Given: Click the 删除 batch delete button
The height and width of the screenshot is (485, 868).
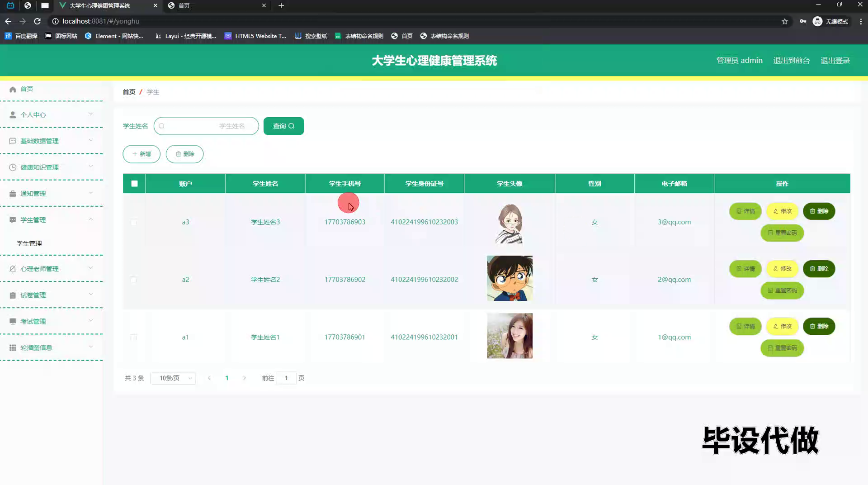Looking at the screenshot, I should click(184, 154).
